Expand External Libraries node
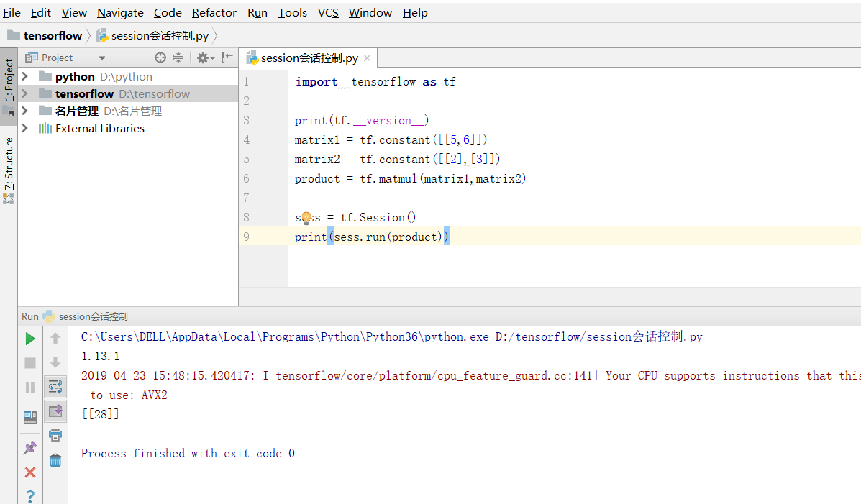This screenshot has width=861, height=504. click(x=24, y=128)
